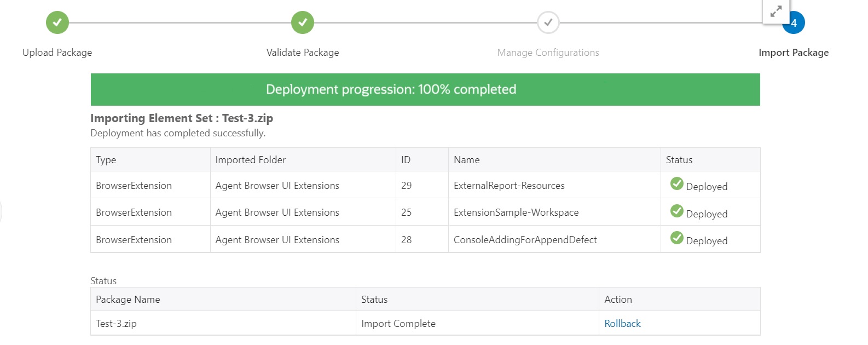The width and height of the screenshot is (868, 345).
Task: Click Deployed check icon for ExtensionSample-Workspace
Action: (677, 211)
